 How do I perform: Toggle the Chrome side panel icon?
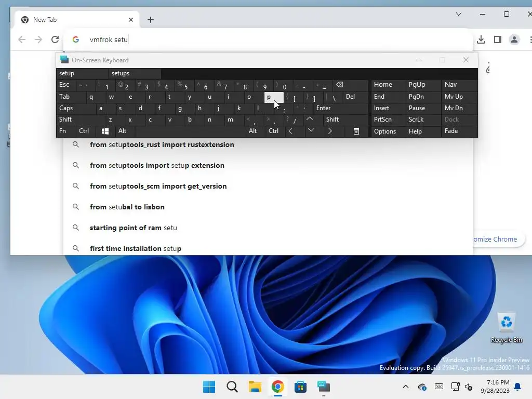tap(497, 39)
